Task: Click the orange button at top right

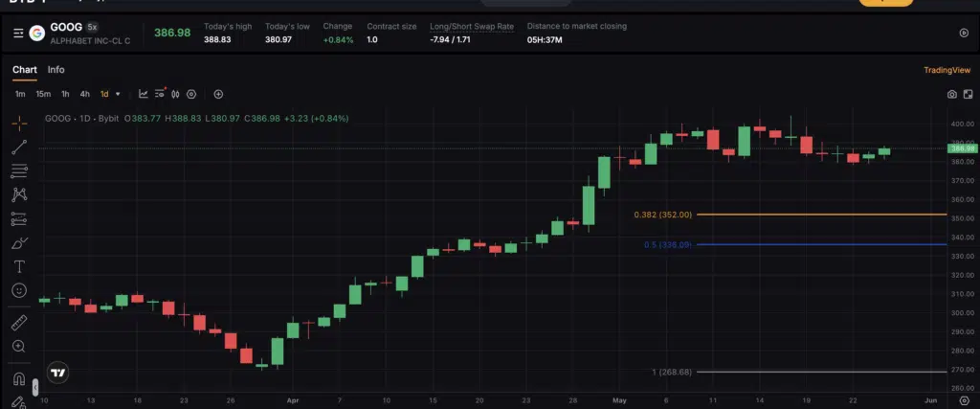Action: 886,2
